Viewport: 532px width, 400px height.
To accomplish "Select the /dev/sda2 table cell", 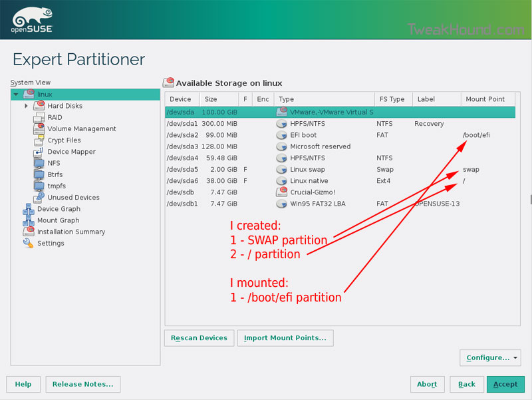I will point(182,135).
